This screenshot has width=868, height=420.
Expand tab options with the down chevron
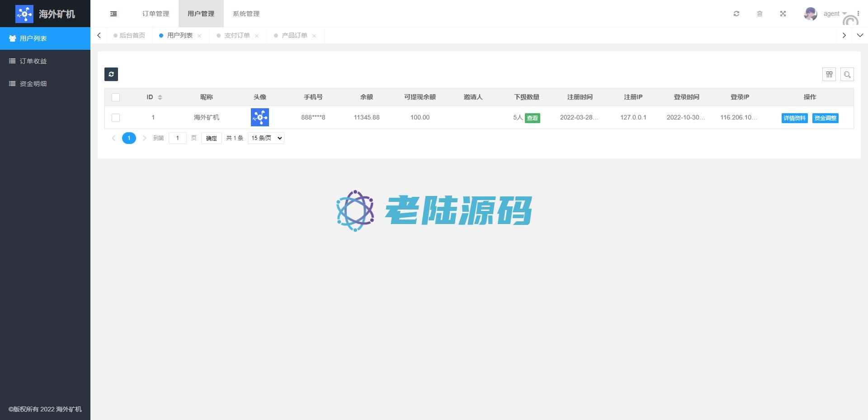click(860, 35)
